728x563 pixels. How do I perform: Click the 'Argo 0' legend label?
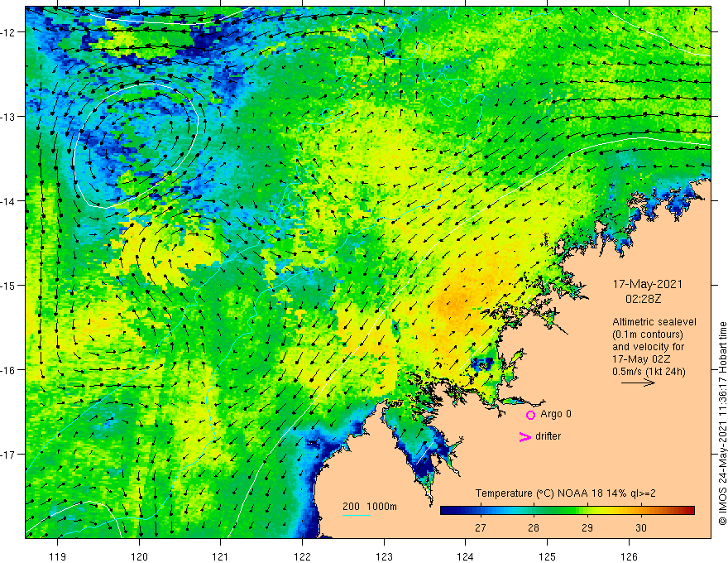(556, 414)
